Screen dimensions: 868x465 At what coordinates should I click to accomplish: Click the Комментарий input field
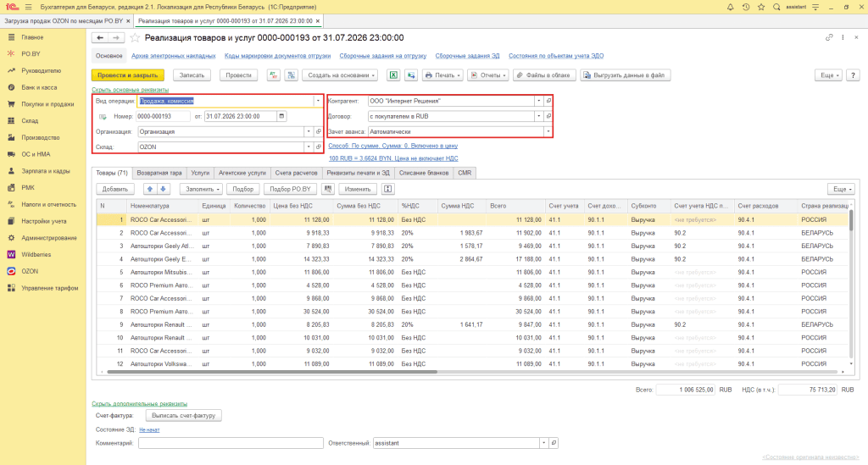(231, 443)
